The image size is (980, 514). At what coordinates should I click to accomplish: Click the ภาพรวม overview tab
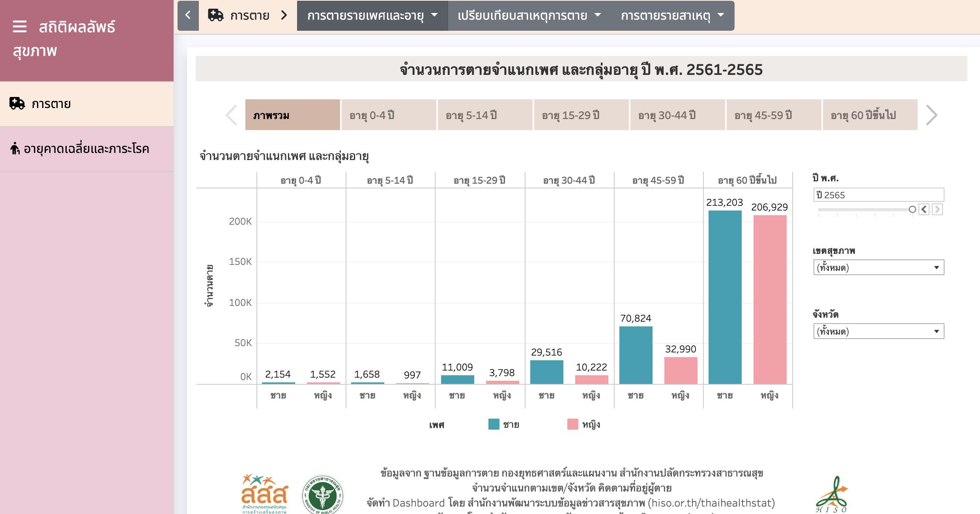(x=292, y=115)
